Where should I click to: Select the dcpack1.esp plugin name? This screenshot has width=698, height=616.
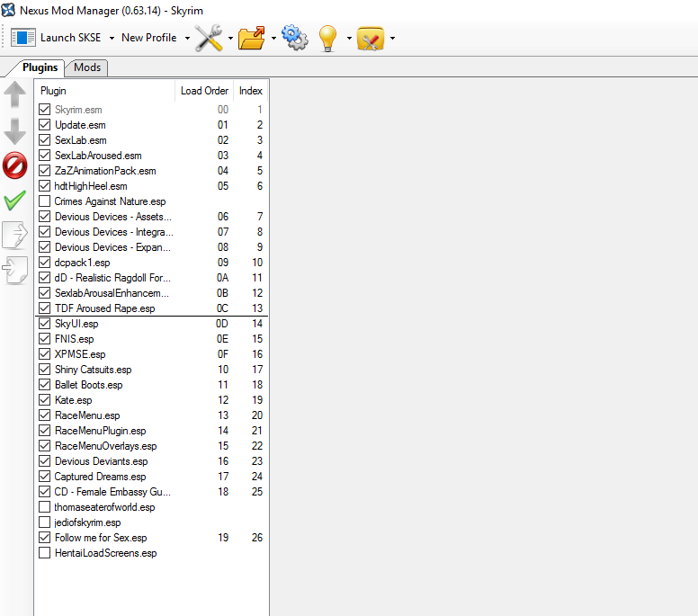(83, 263)
